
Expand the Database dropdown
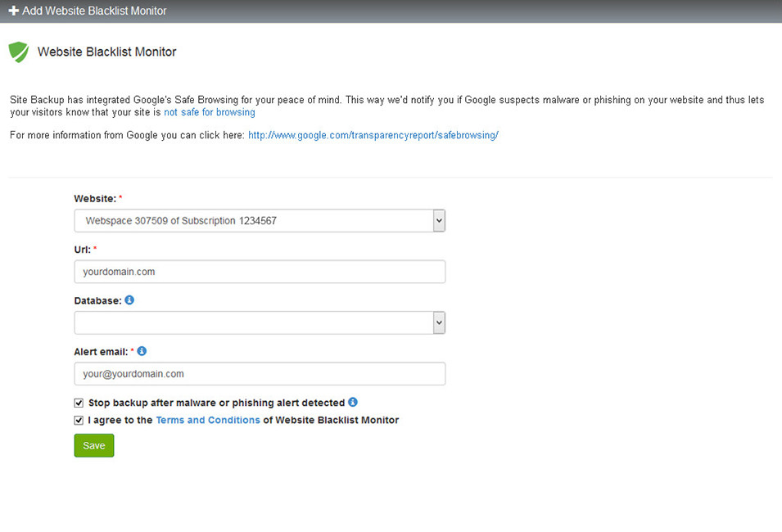coord(254,322)
